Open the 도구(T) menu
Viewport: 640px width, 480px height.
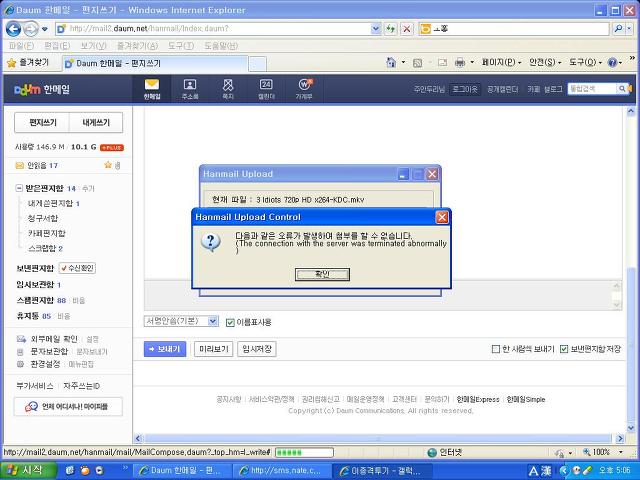(x=181, y=46)
